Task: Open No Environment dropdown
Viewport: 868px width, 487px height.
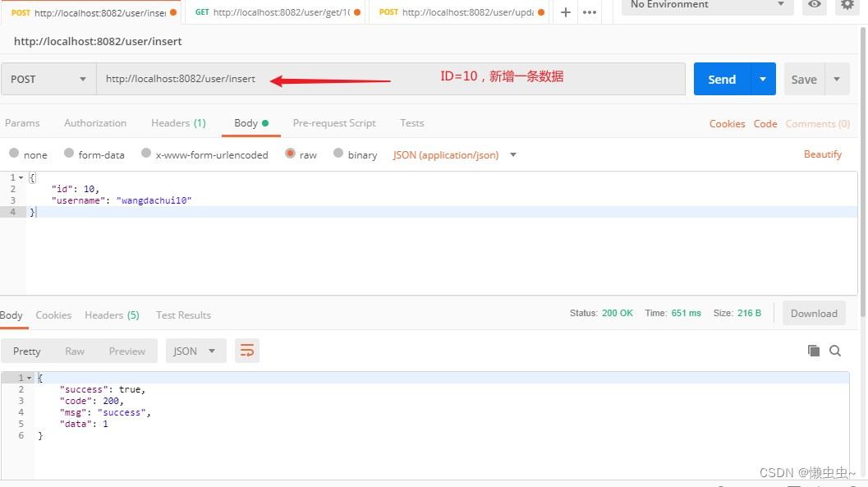Action: coord(708,5)
